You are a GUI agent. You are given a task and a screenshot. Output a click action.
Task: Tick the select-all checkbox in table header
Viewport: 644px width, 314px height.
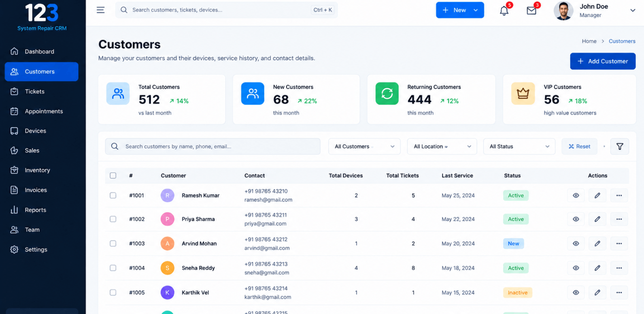point(113,175)
